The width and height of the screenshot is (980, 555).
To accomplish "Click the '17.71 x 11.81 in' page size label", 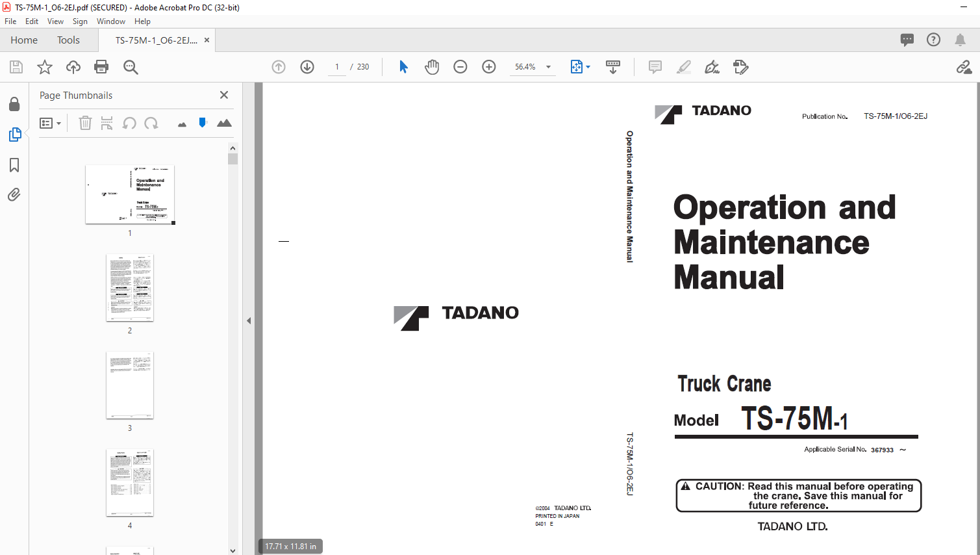I will pos(291,547).
